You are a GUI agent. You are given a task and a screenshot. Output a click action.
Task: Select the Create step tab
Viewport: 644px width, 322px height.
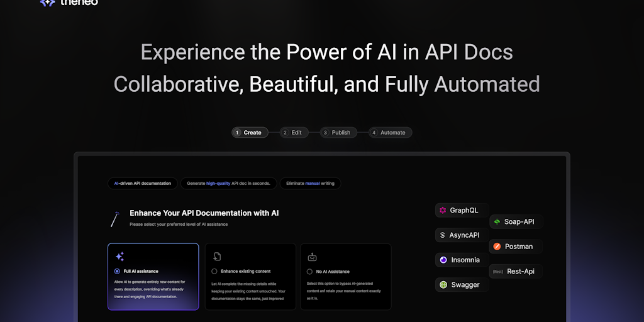(x=250, y=132)
